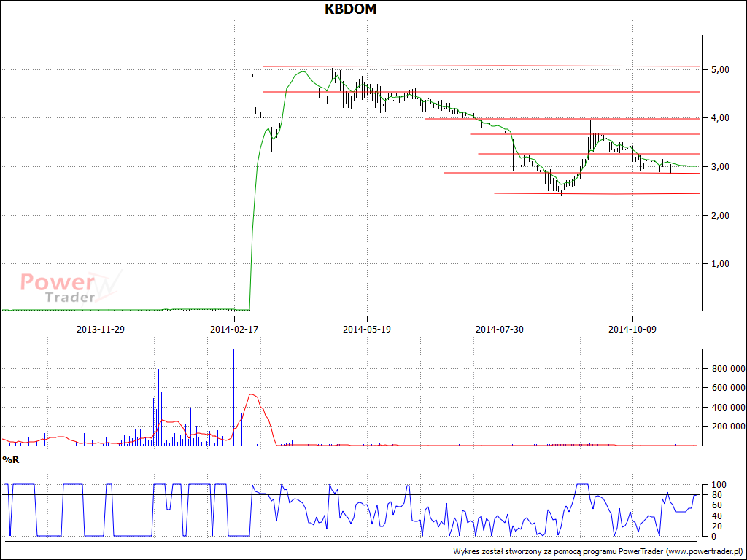The image size is (747, 560).
Task: Click the 4,00 price axis label
Action: [x=720, y=118]
